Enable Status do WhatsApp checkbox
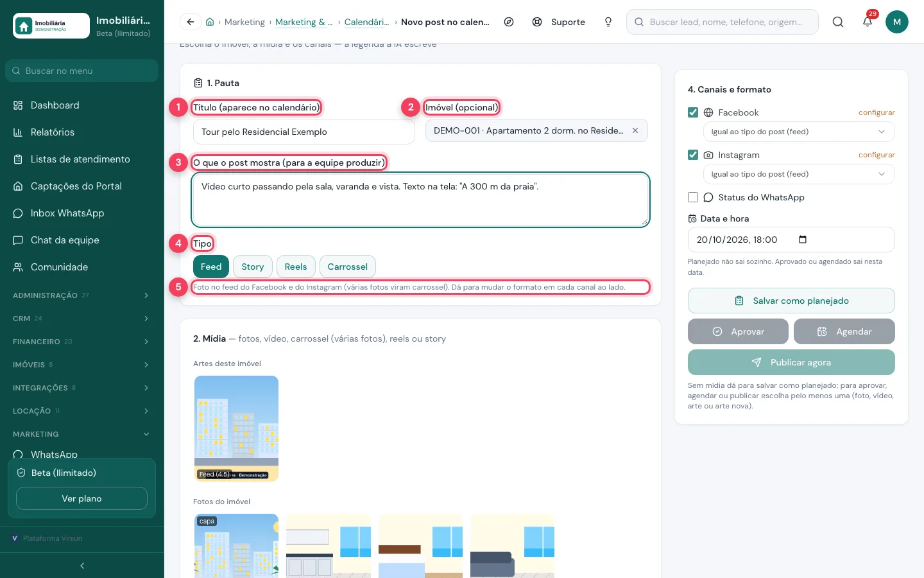This screenshot has width=924, height=578. 693,197
